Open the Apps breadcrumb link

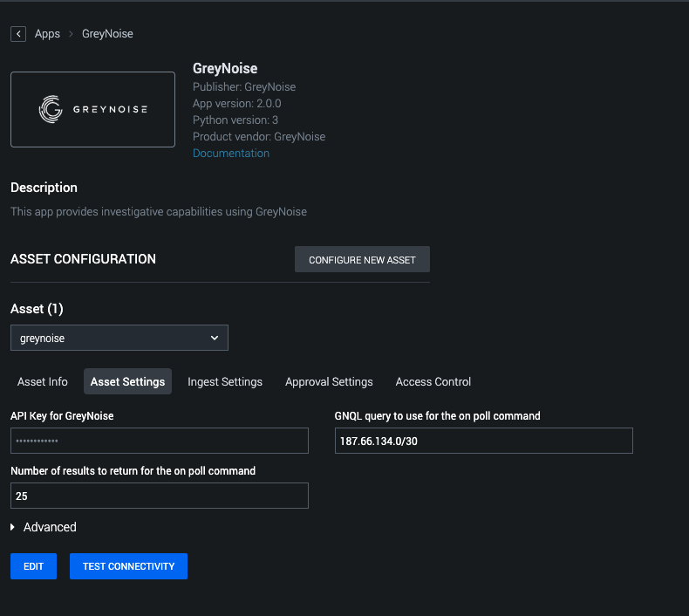click(47, 34)
